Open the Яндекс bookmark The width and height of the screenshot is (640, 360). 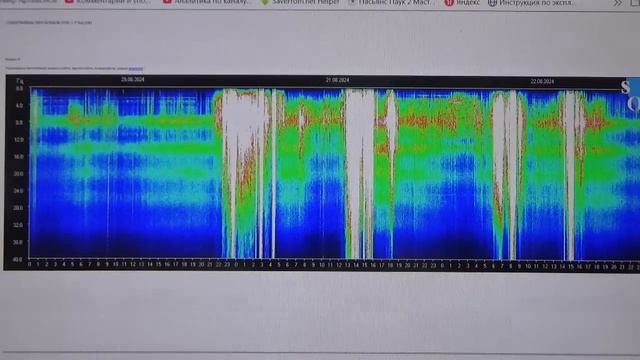point(462,2)
